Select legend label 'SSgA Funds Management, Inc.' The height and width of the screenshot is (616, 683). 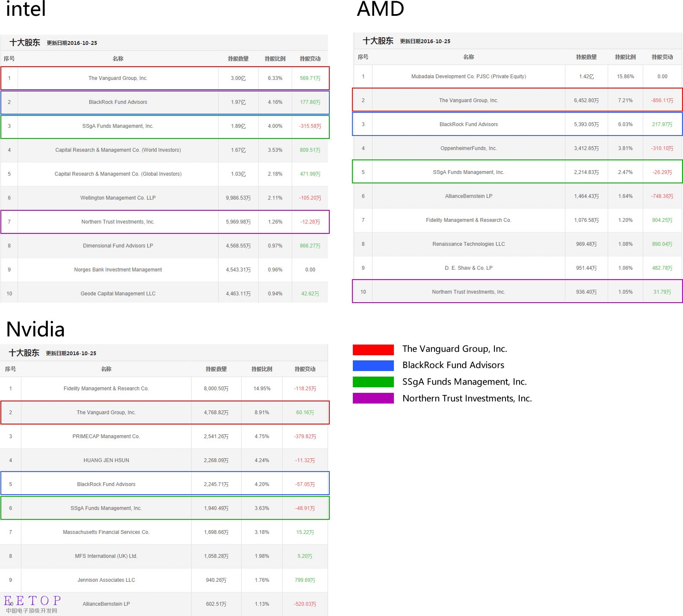[464, 382]
